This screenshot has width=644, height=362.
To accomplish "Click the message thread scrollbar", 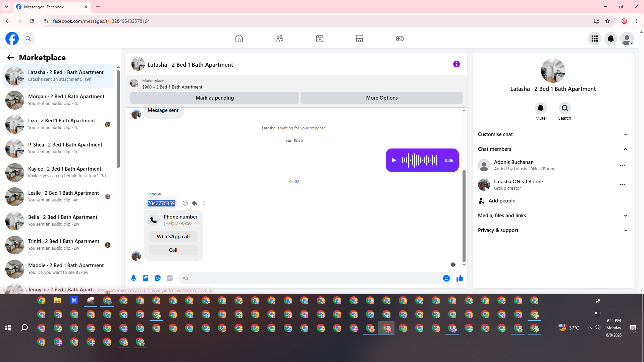I will coord(464,216).
